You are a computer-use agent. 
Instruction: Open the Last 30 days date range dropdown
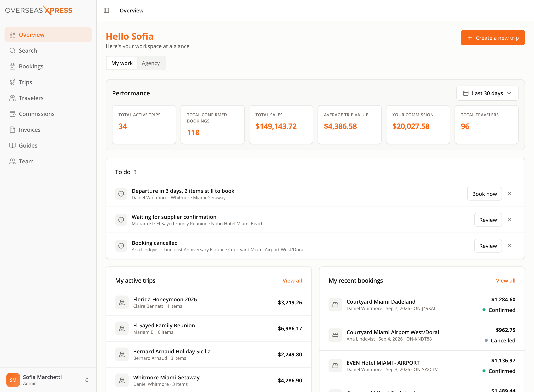(487, 93)
